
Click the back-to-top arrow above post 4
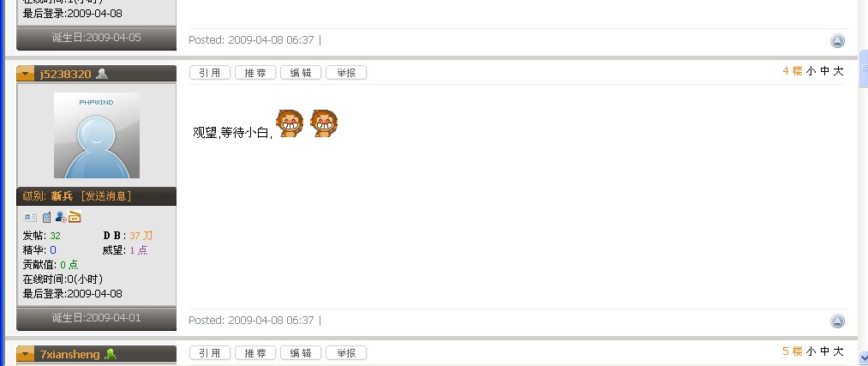click(837, 40)
